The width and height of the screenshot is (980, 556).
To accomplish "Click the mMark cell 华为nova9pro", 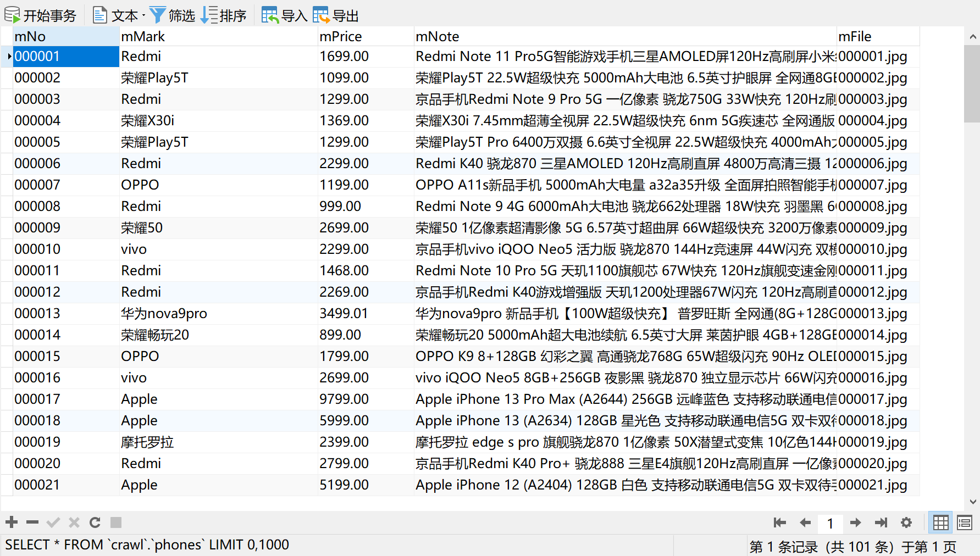I will (218, 314).
